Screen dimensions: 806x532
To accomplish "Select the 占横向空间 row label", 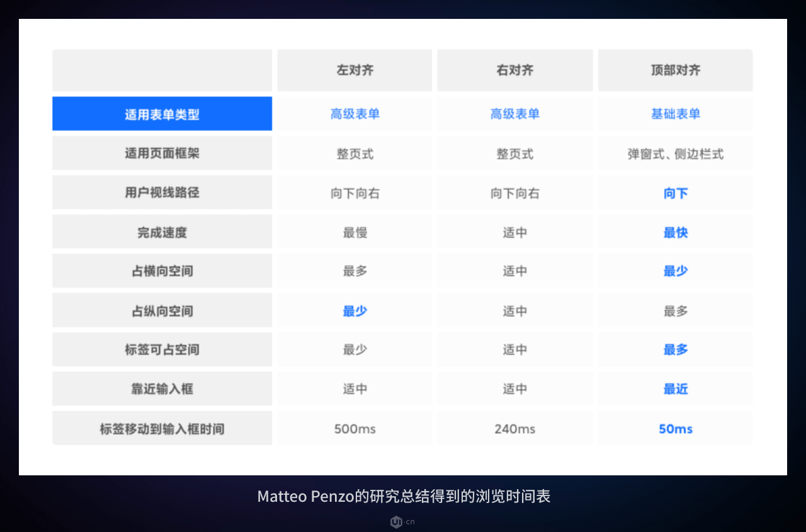I will coord(162,271).
